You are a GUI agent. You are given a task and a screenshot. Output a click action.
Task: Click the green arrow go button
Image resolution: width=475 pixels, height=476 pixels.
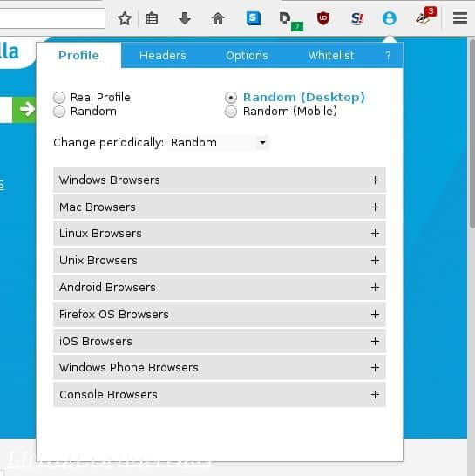pos(24,110)
